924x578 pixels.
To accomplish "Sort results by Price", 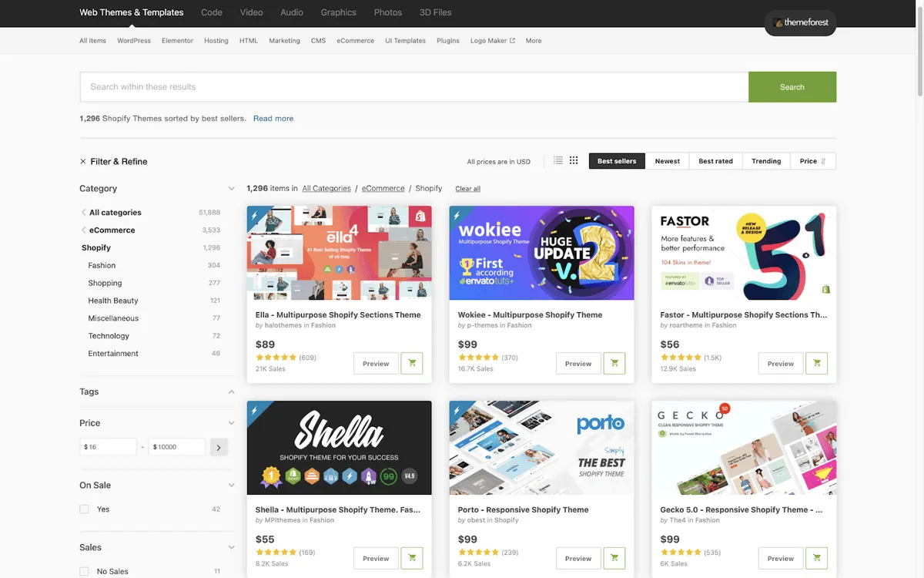I will (812, 161).
